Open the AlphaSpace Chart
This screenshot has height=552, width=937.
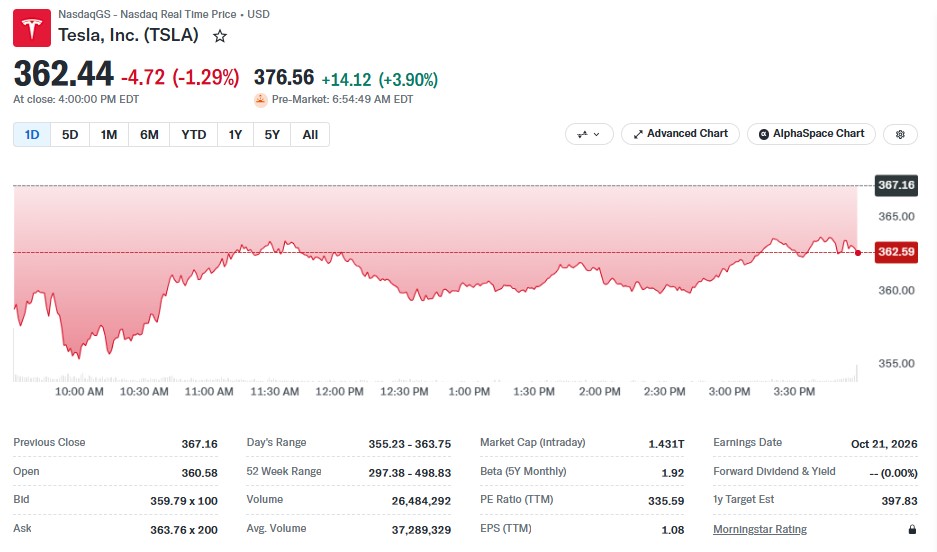click(x=811, y=134)
